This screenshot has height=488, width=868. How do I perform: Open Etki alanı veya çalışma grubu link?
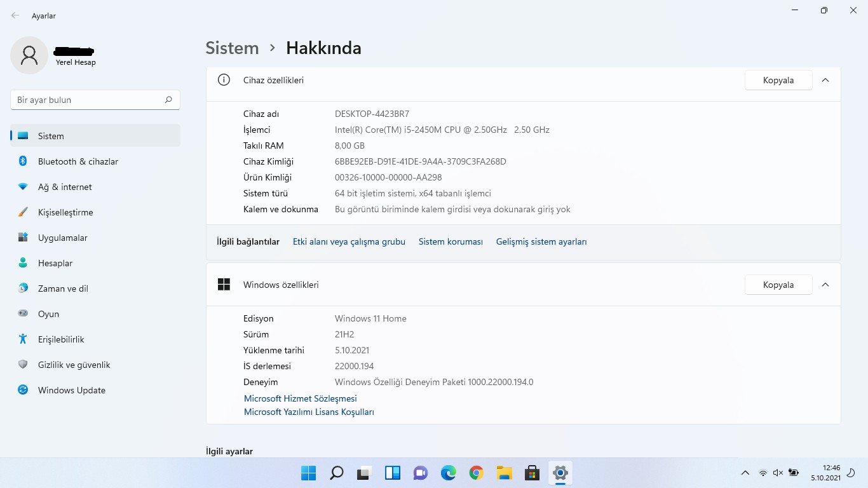tap(349, 241)
